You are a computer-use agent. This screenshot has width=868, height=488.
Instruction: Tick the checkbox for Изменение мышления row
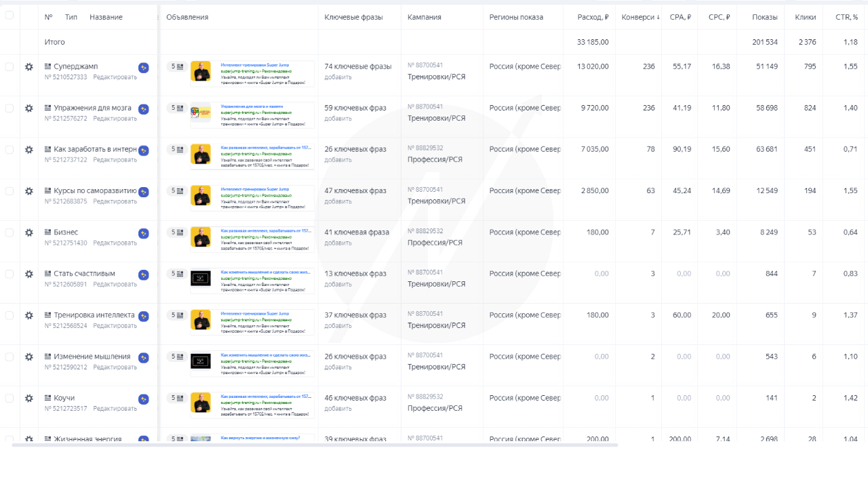coord(9,357)
